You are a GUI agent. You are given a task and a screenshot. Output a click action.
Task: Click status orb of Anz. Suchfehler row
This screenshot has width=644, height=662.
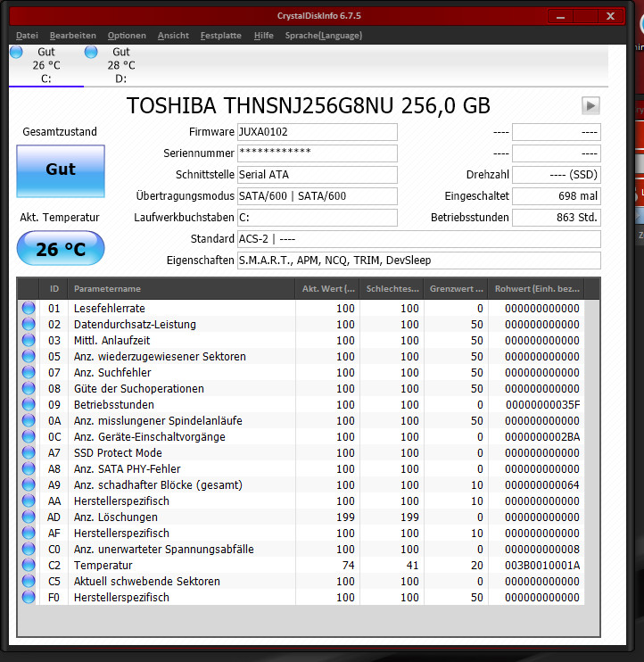29,372
